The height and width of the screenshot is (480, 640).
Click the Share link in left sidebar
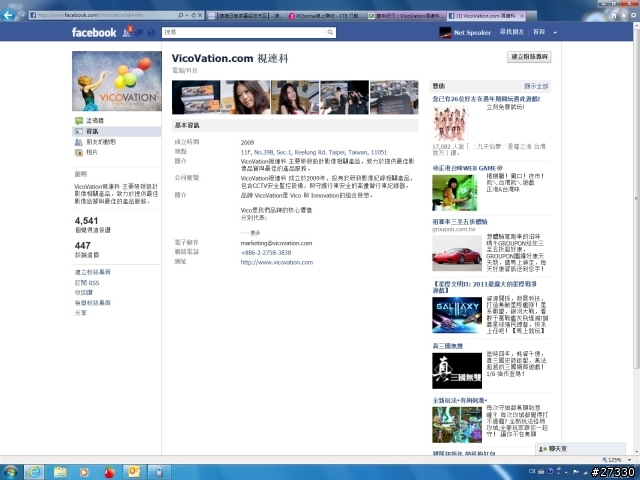tap(80, 313)
